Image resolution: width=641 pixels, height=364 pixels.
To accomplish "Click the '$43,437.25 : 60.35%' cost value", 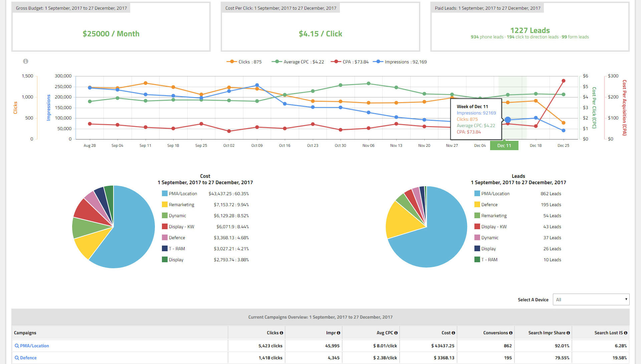I will (229, 194).
